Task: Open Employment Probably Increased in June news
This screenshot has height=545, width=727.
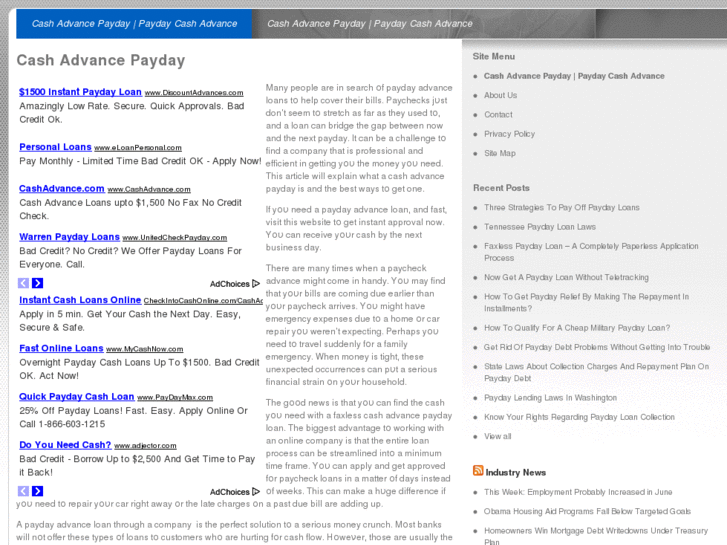Action: 578,492
